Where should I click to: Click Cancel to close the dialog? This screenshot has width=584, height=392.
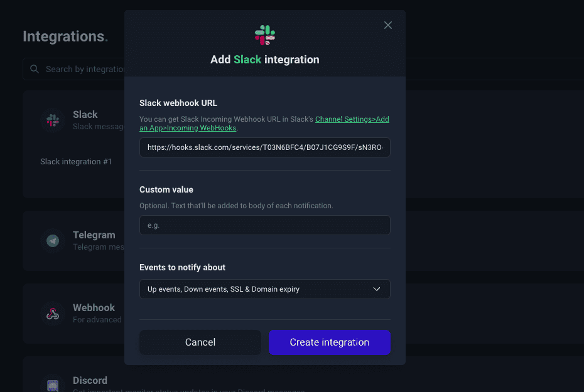[x=200, y=342]
